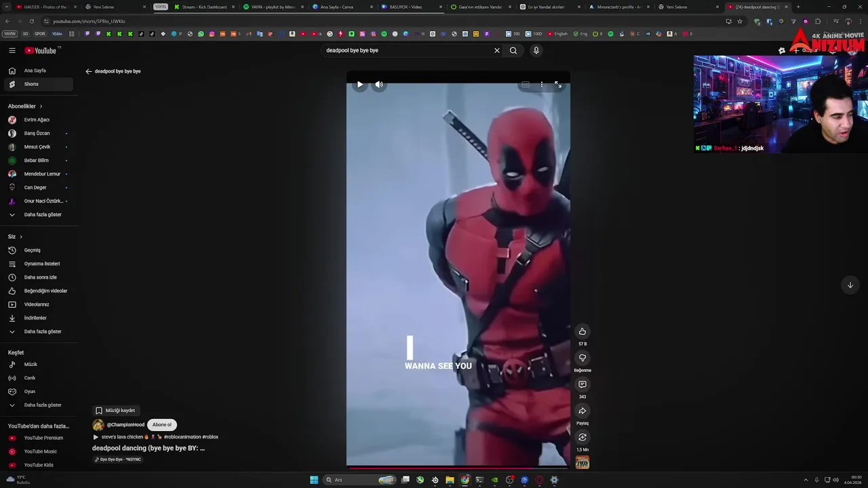Go back from deadpool bye bye bye results
Viewport: 868px width, 488px height.
click(x=88, y=71)
